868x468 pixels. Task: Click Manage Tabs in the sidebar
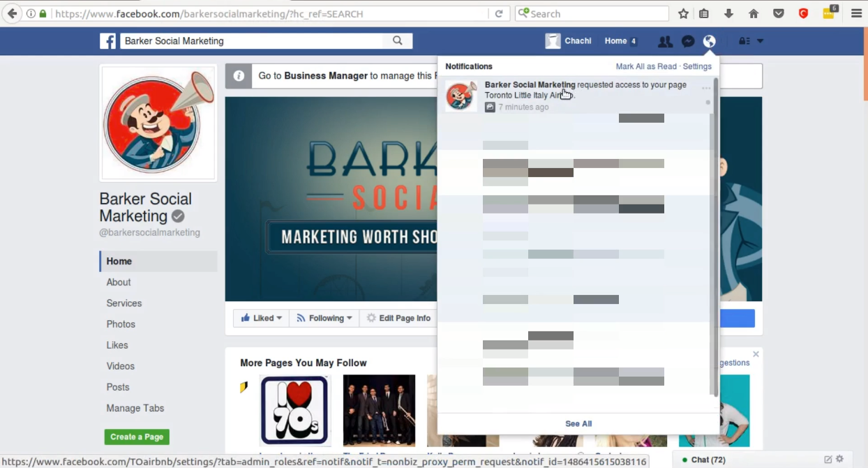135,408
